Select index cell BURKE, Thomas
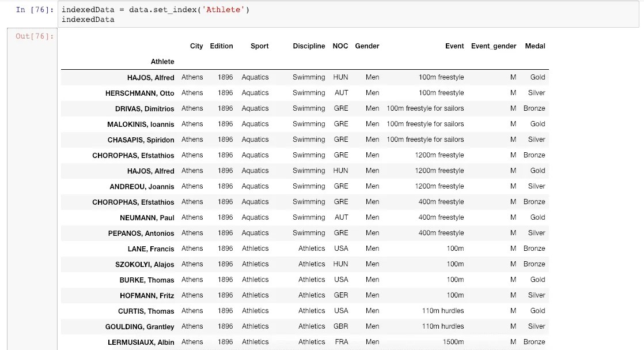 pos(147,280)
